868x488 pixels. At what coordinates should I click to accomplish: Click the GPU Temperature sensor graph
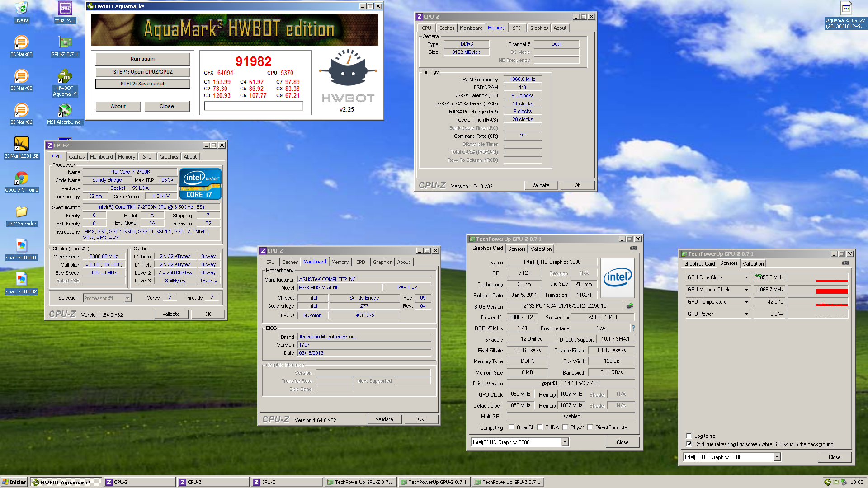tap(817, 302)
